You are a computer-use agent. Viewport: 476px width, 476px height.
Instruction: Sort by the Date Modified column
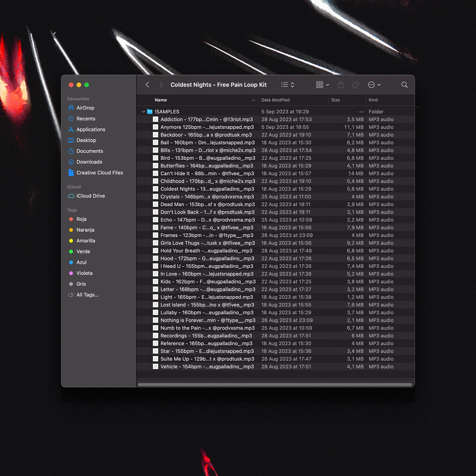tap(275, 100)
